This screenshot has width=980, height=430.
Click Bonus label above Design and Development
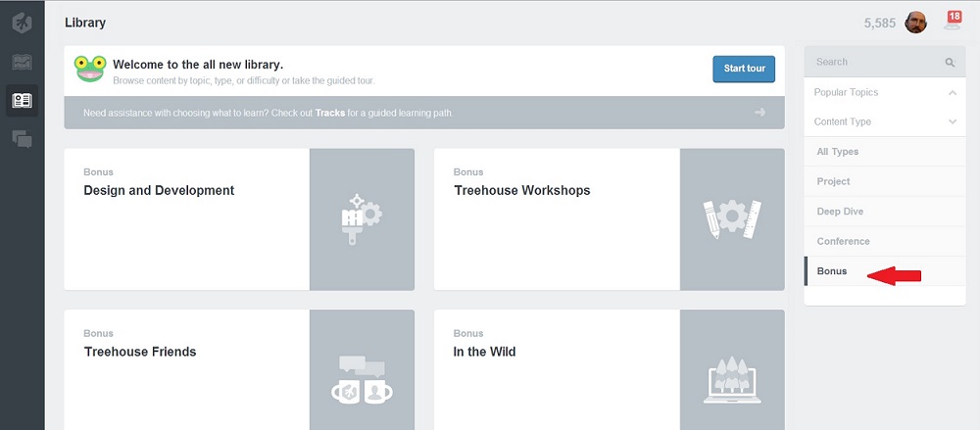click(99, 171)
